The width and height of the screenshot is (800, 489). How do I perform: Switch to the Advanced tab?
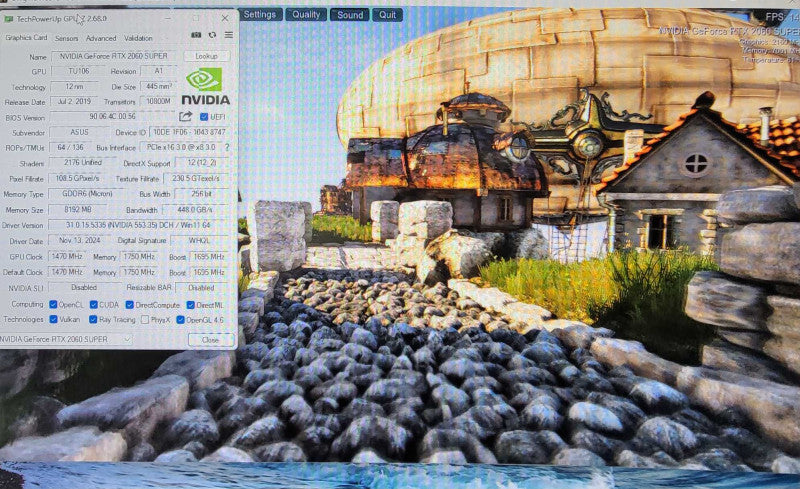pos(101,38)
